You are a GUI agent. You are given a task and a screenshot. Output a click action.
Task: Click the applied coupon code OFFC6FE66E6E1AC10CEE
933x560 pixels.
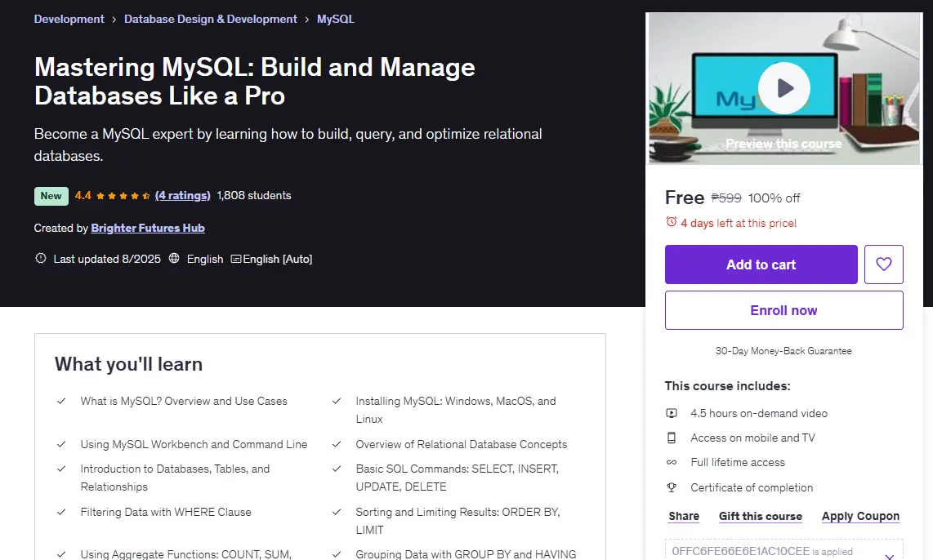[x=741, y=551]
